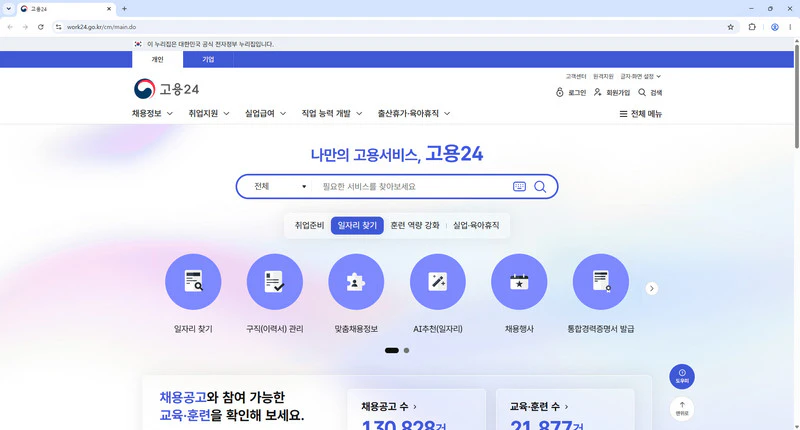
Task: Open the 고객센터 link
Action: (576, 77)
